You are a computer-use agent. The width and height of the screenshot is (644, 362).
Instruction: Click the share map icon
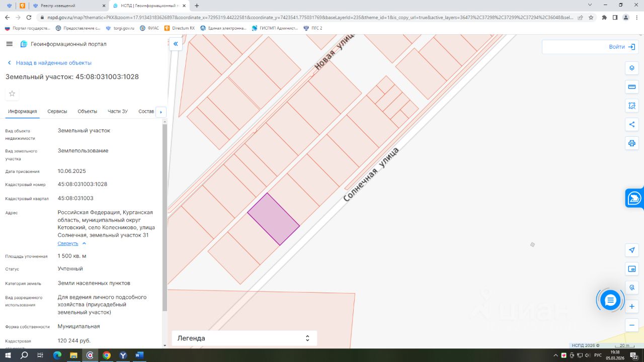coord(632,124)
